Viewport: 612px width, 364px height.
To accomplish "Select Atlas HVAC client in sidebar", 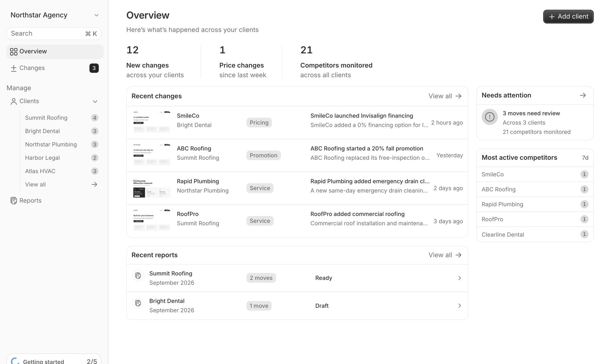I will pyautogui.click(x=62, y=171).
